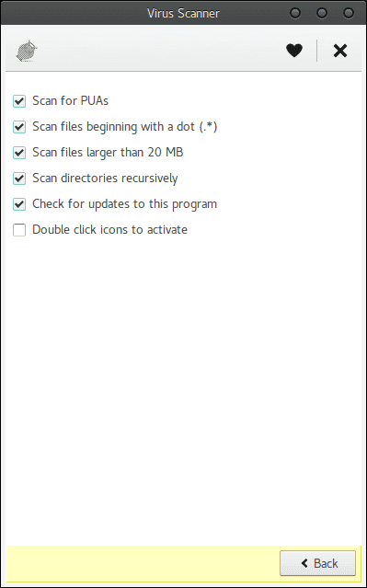Enable Double click icons to activate
The width and height of the screenshot is (367, 588).
tap(19, 230)
